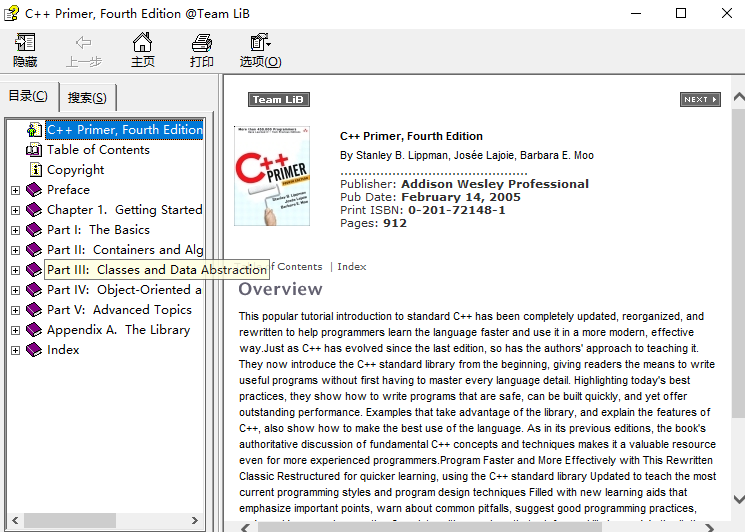Expand the Appendix A The Library node
Image resolution: width=745 pixels, height=532 pixels.
(15, 330)
